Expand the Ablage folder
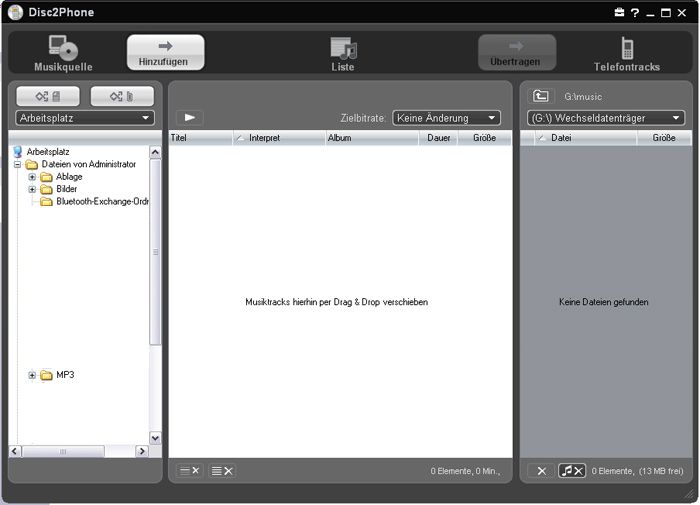This screenshot has width=700, height=505. 32,177
